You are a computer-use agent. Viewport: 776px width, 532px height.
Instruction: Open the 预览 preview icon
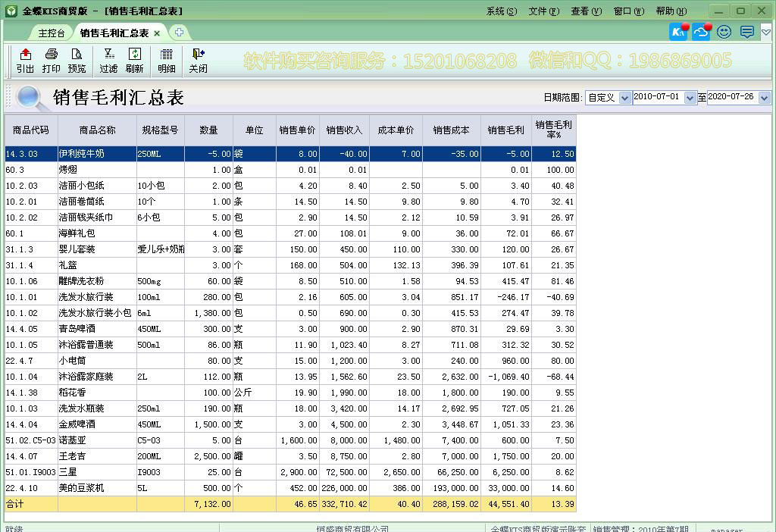76,61
